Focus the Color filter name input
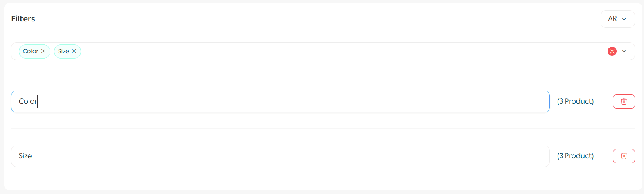This screenshot has width=644, height=194. 286,101
